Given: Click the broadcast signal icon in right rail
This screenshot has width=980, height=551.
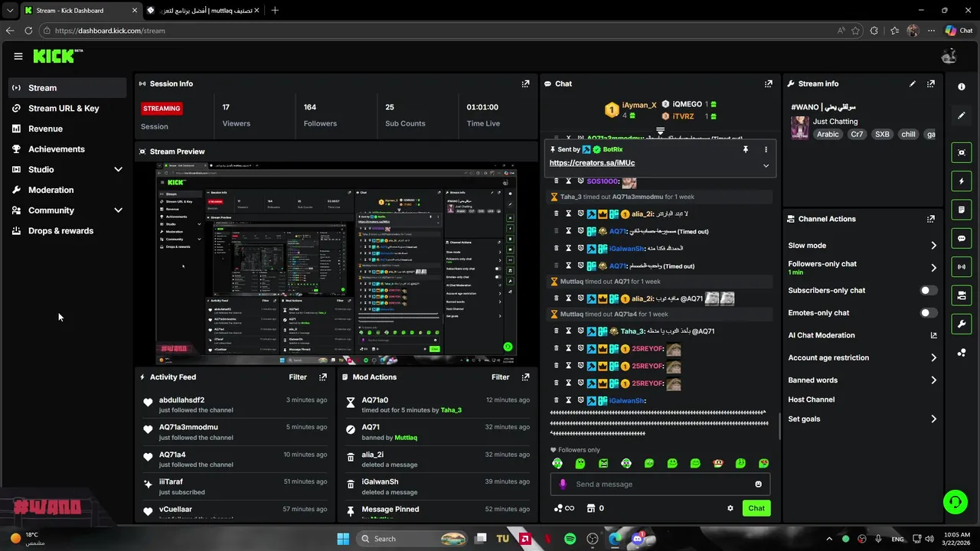Looking at the screenshot, I should coord(962,266).
